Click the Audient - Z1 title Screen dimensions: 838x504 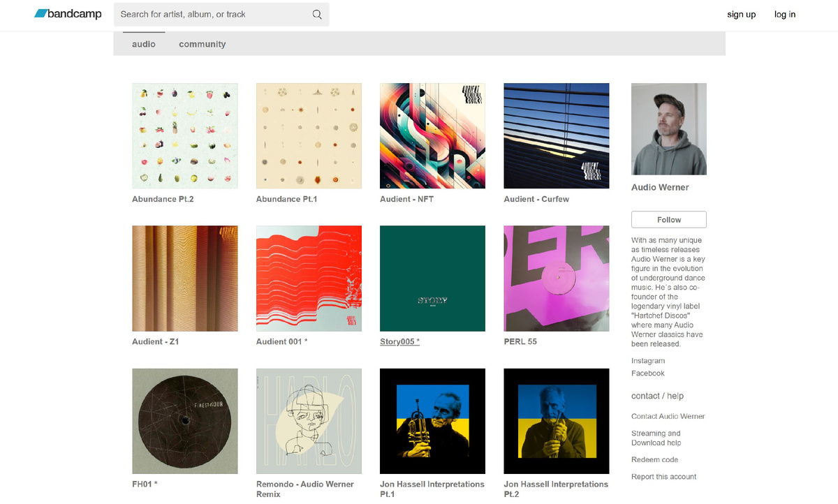(155, 341)
